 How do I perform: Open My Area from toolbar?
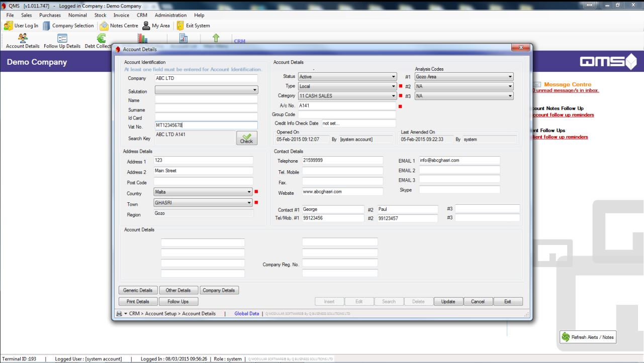(x=156, y=26)
